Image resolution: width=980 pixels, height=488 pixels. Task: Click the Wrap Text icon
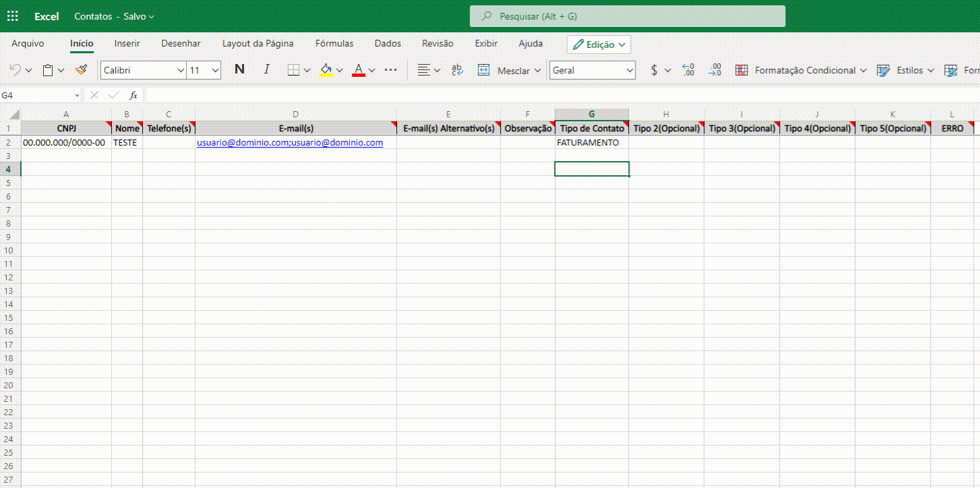(x=457, y=70)
